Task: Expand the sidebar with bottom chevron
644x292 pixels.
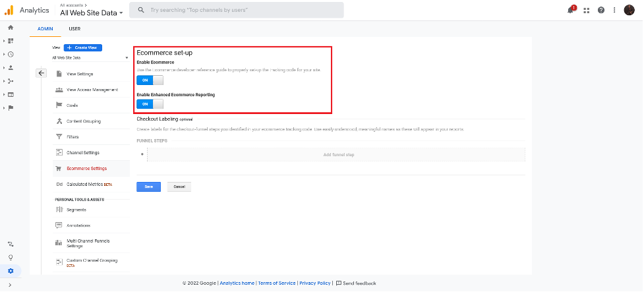Action: 10,285
